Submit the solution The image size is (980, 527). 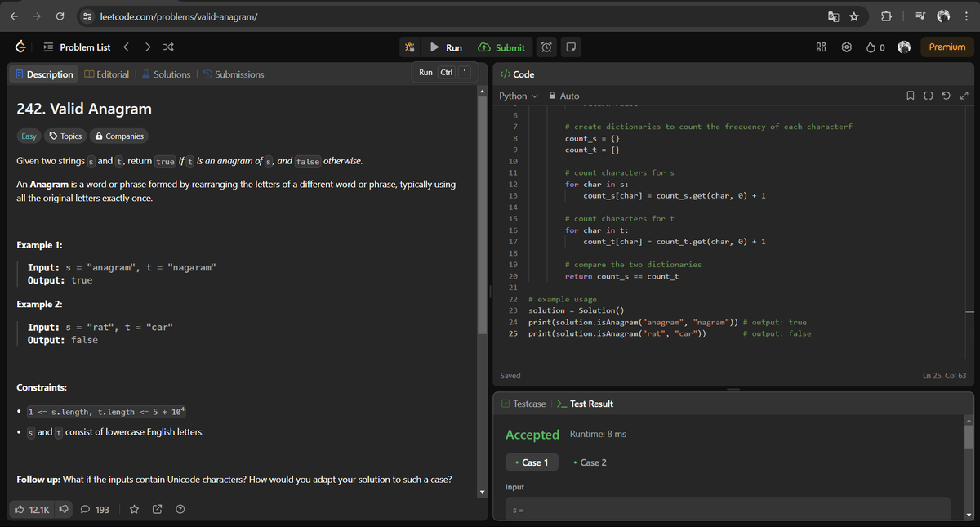point(502,47)
